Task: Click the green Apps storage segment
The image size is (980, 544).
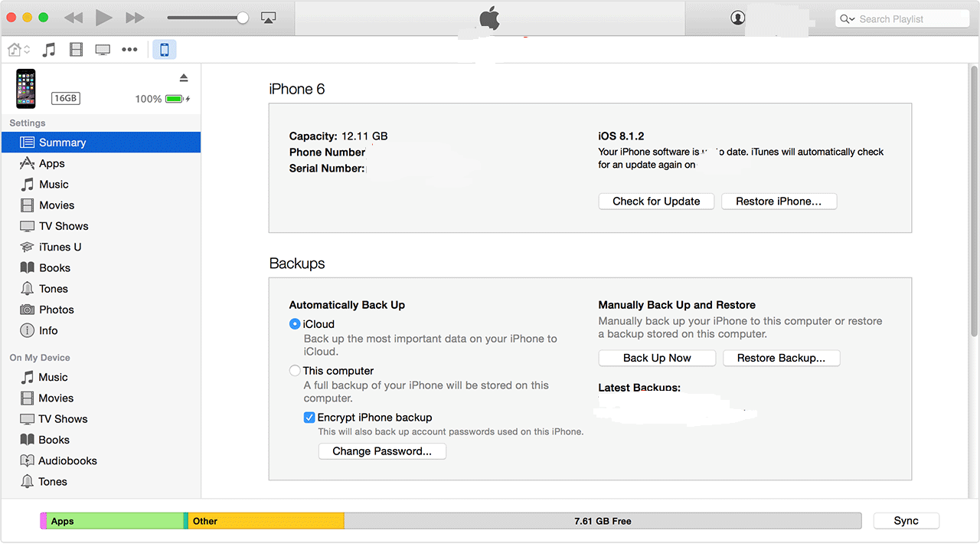Action: (115, 521)
